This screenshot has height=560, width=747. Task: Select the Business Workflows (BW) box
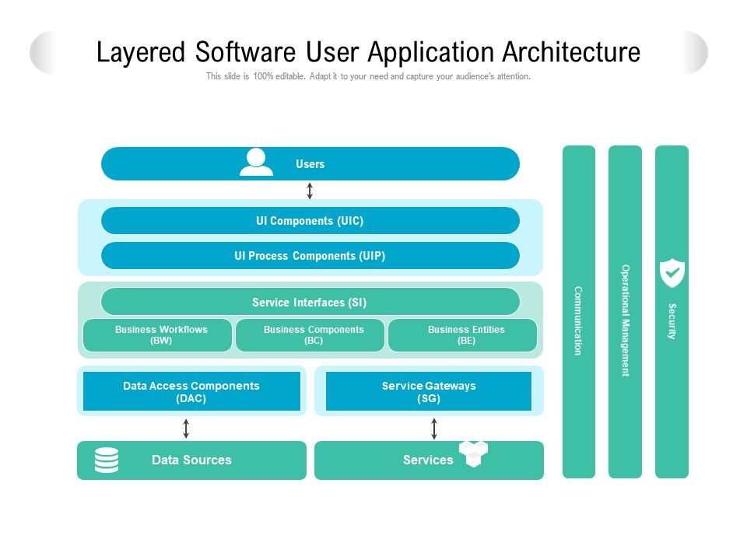[158, 335]
